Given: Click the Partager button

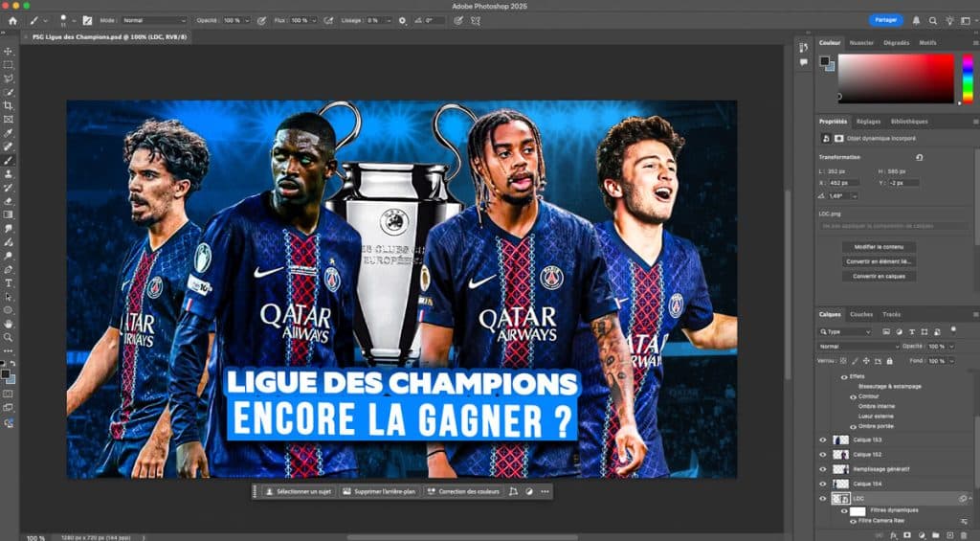Looking at the screenshot, I should click(885, 20).
